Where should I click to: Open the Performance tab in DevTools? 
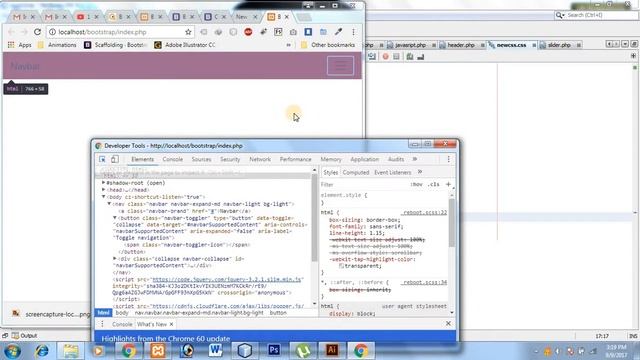(296, 159)
